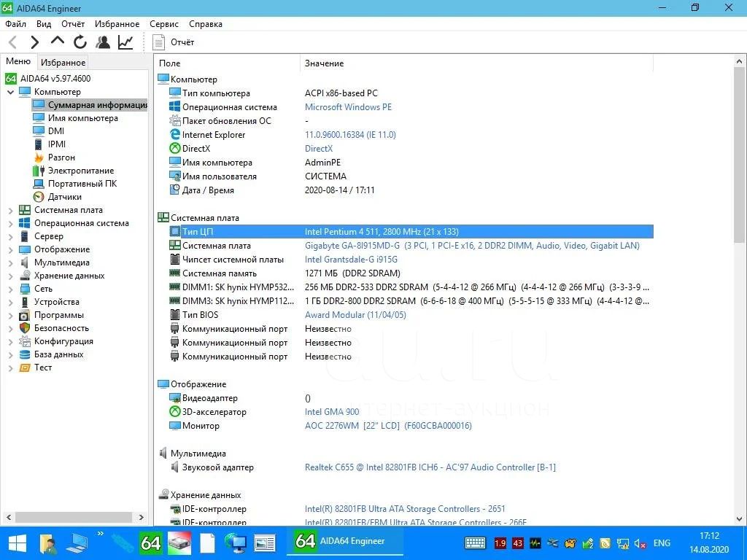Open the Microsoft Windows PE link
747x560 pixels.
click(x=348, y=107)
